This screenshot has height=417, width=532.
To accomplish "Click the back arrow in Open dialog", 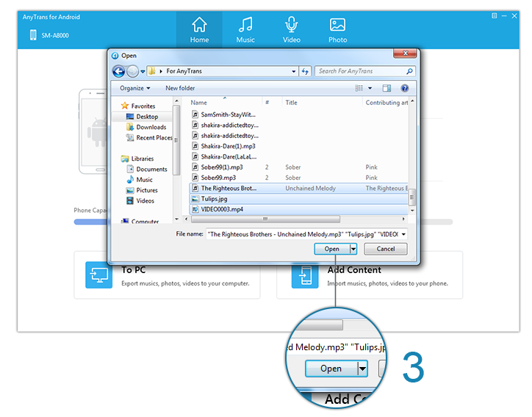I will click(x=118, y=71).
